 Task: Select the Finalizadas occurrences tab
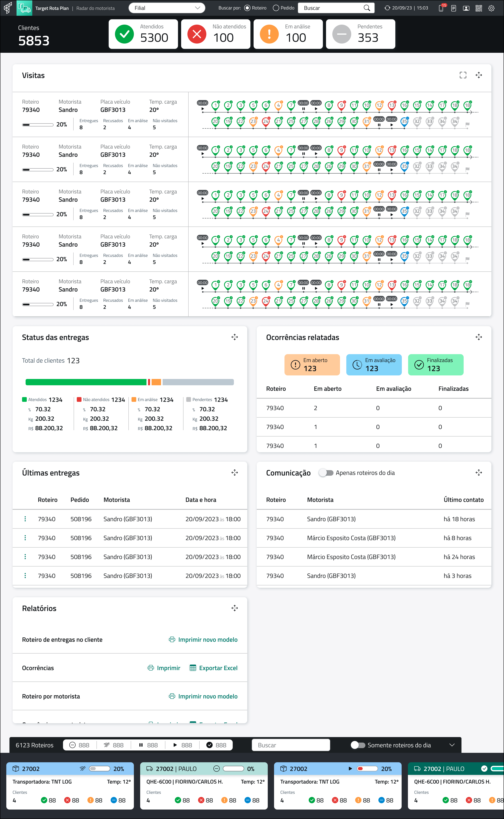pyautogui.click(x=435, y=364)
